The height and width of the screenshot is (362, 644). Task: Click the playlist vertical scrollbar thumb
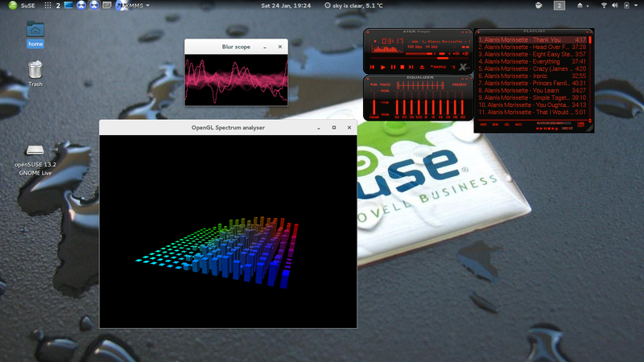(x=590, y=39)
